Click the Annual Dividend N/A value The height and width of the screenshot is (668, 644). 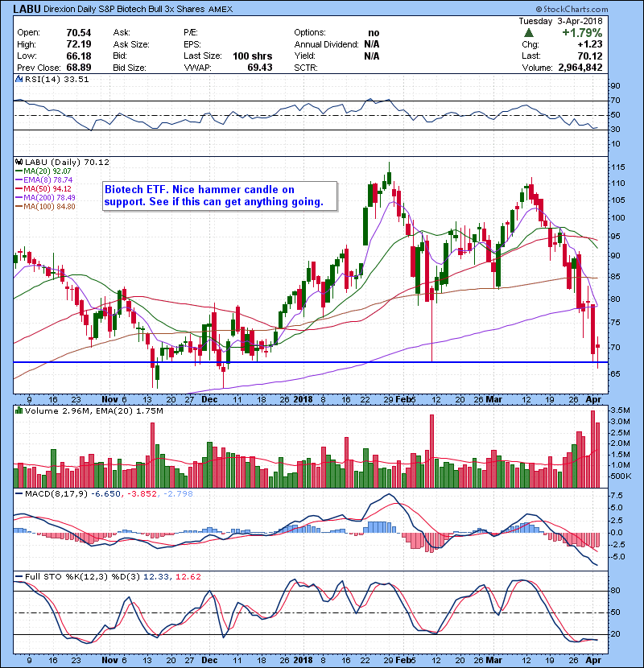point(372,44)
